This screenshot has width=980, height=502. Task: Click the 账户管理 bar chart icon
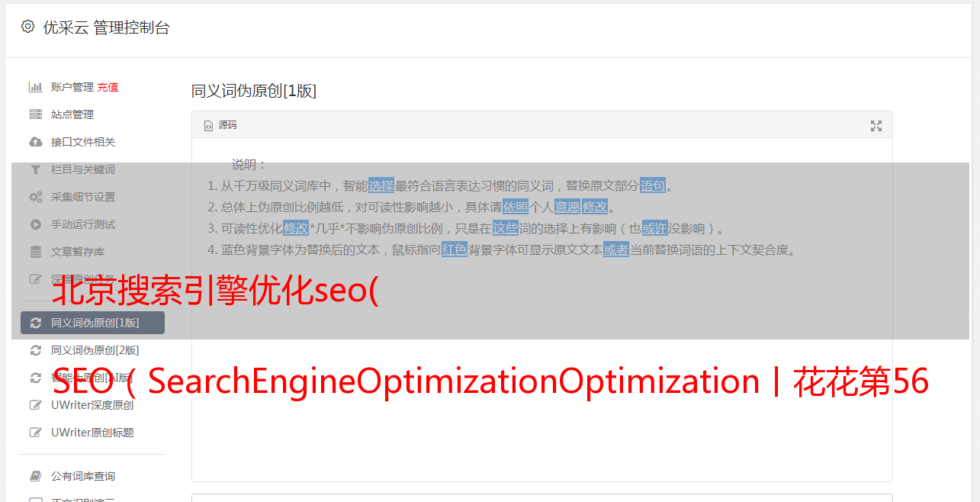pos(35,87)
